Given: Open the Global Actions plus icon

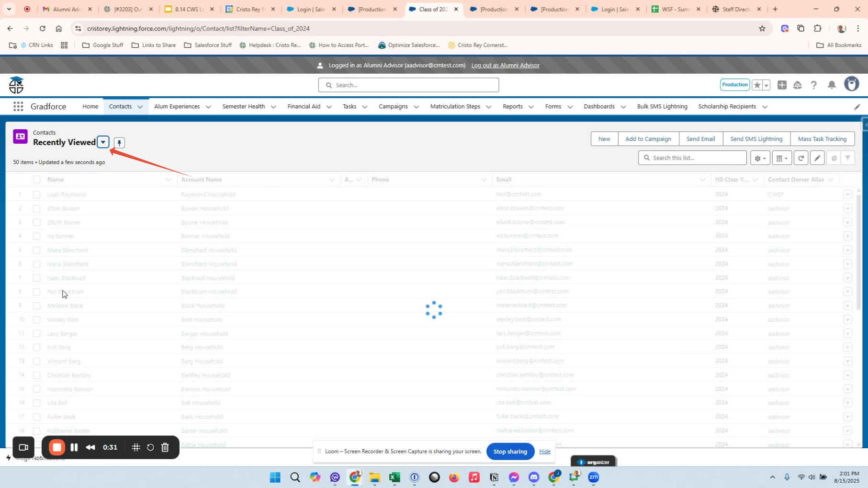Looking at the screenshot, I should pos(782,85).
